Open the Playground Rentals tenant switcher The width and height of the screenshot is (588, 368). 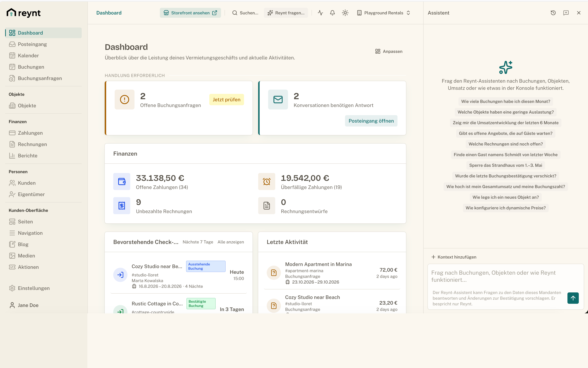pyautogui.click(x=383, y=13)
